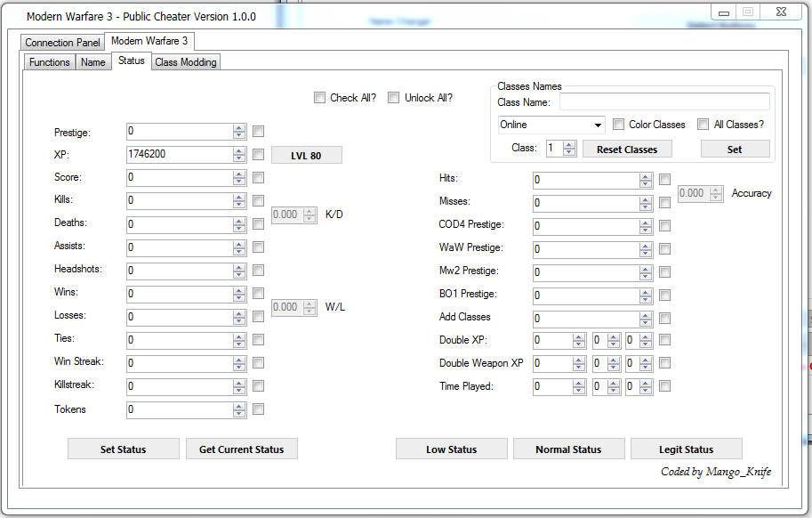Apply the Low Status preset
Viewport: 812px width, 518px height.
click(x=452, y=449)
